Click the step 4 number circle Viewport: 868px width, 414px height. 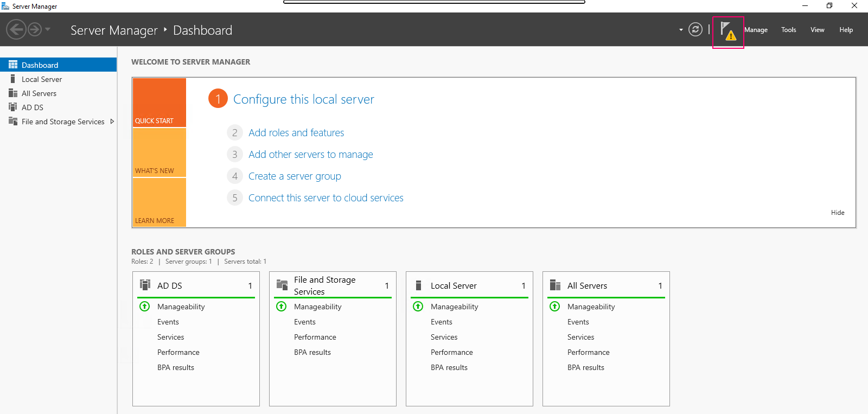[x=234, y=176]
